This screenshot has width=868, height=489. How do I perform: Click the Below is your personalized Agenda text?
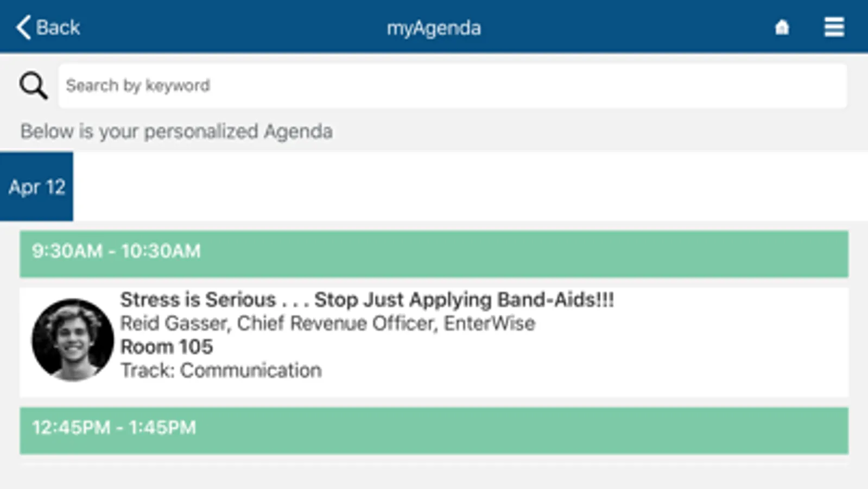[x=176, y=131]
